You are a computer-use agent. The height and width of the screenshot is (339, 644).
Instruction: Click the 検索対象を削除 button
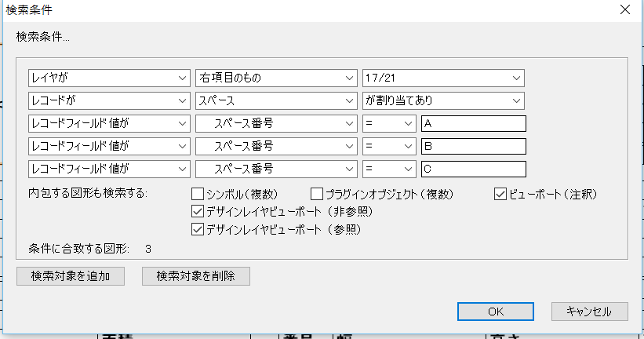pos(196,276)
